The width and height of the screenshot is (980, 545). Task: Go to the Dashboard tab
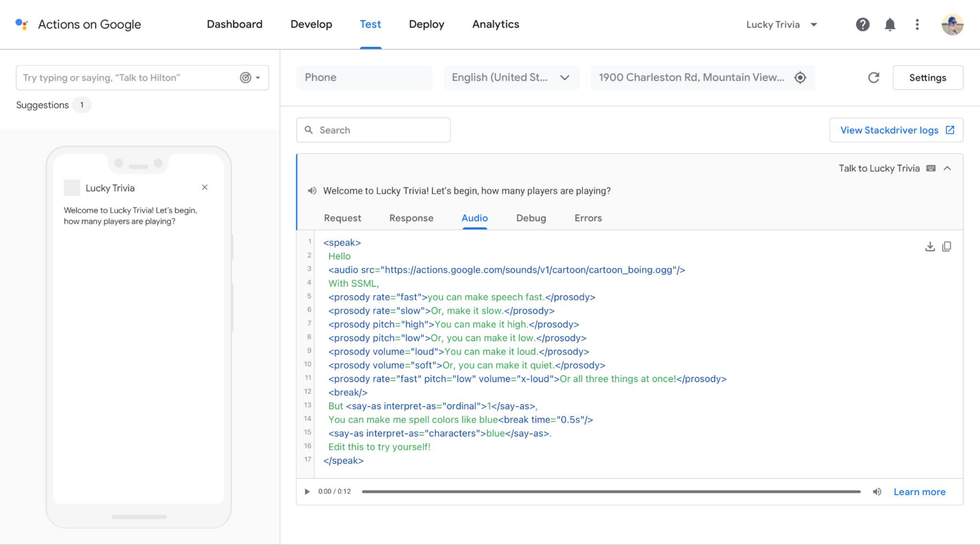coord(234,24)
